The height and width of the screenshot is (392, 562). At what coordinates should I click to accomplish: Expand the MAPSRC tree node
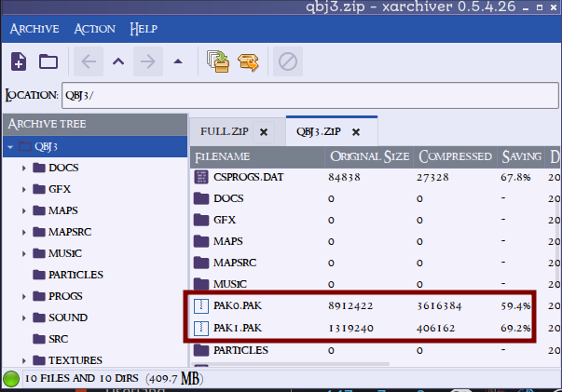24,232
